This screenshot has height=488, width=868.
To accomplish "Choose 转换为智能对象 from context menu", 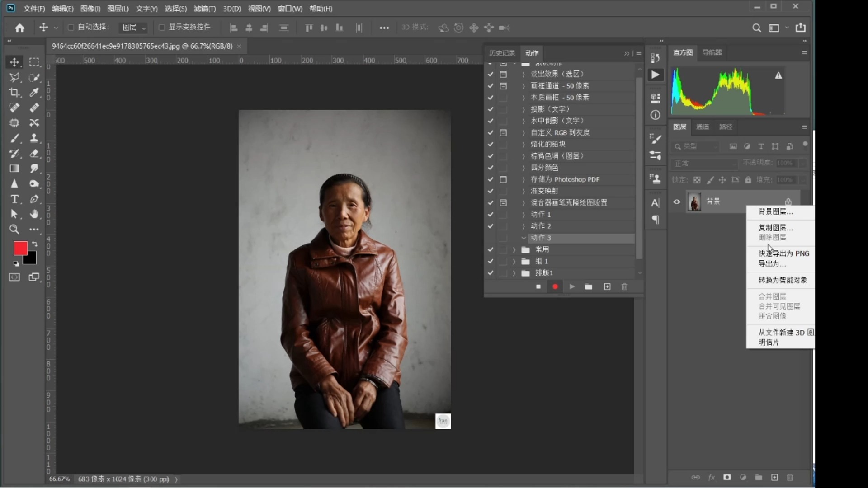I will pyautogui.click(x=782, y=280).
